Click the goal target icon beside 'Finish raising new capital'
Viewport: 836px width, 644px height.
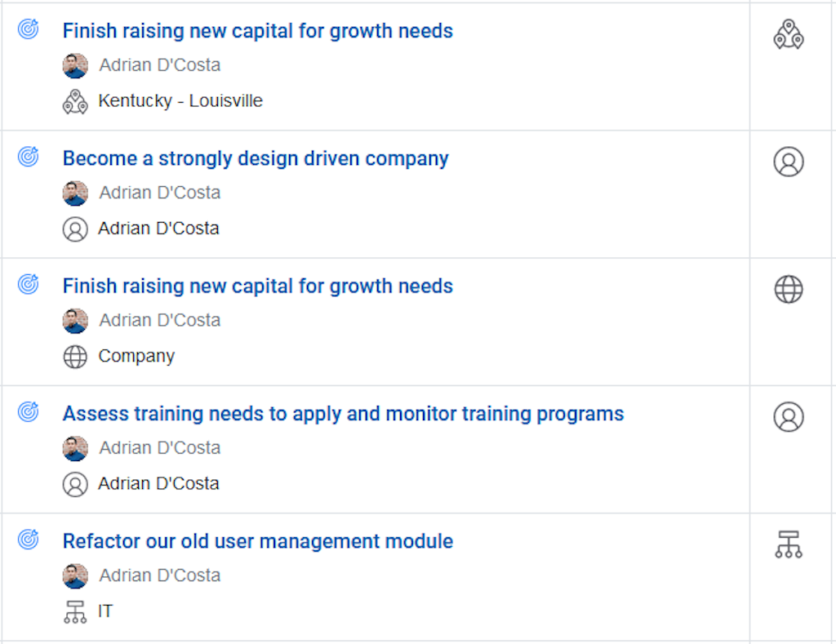[x=29, y=29]
